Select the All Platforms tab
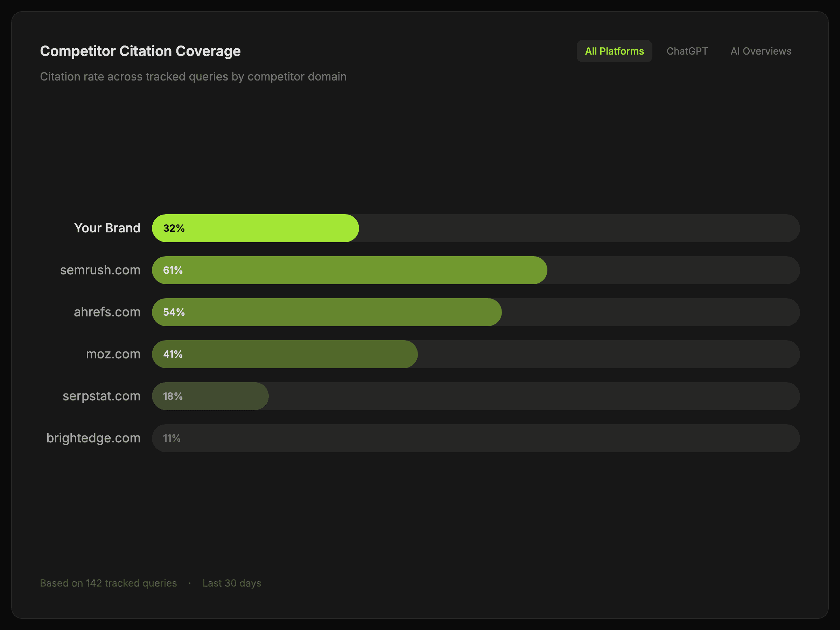 point(614,51)
